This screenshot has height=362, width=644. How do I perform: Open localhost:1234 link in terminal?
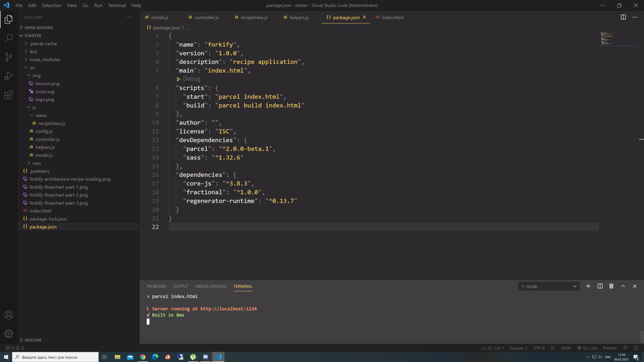click(228, 309)
